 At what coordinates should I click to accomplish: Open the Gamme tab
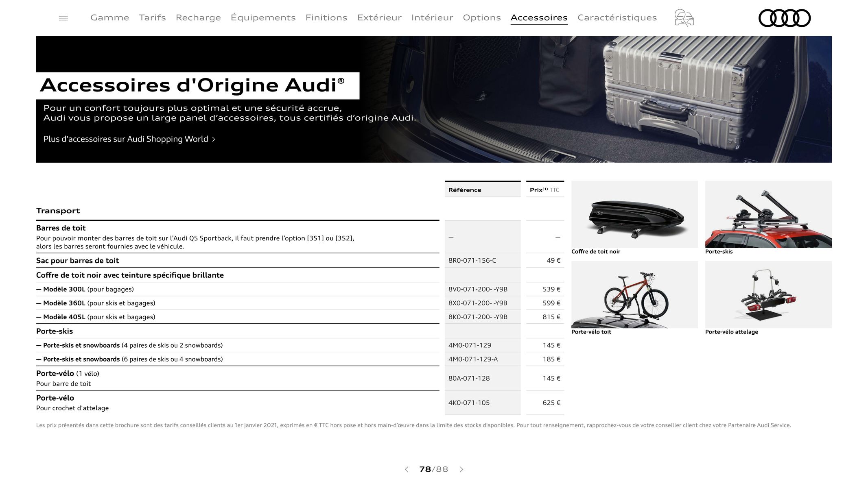point(110,17)
